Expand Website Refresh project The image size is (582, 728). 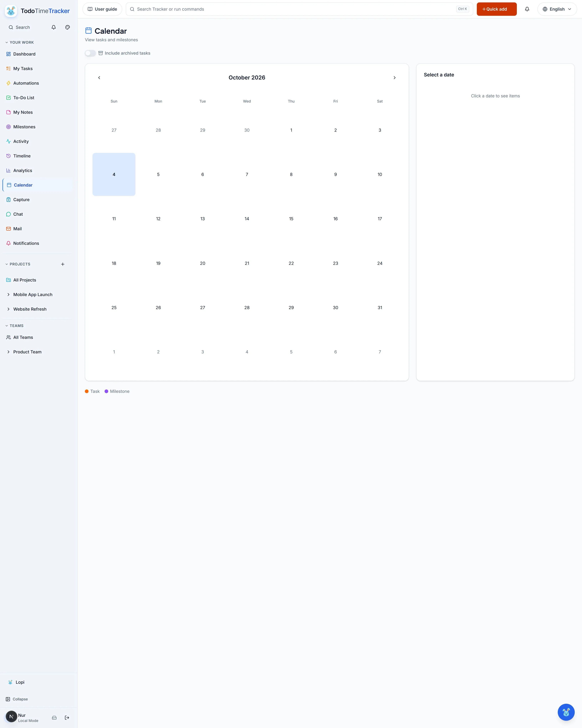pos(8,309)
